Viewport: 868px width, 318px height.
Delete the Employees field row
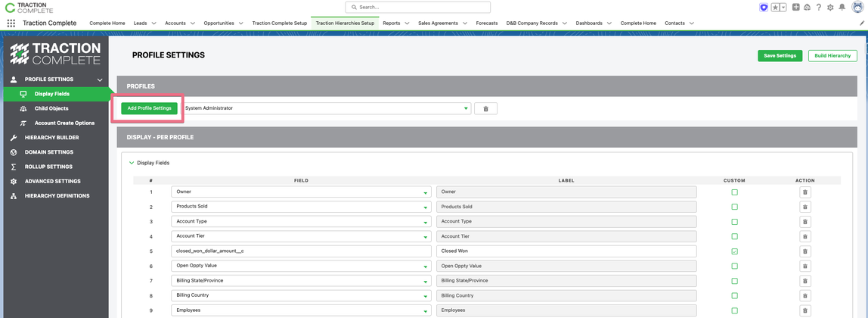[x=805, y=310]
